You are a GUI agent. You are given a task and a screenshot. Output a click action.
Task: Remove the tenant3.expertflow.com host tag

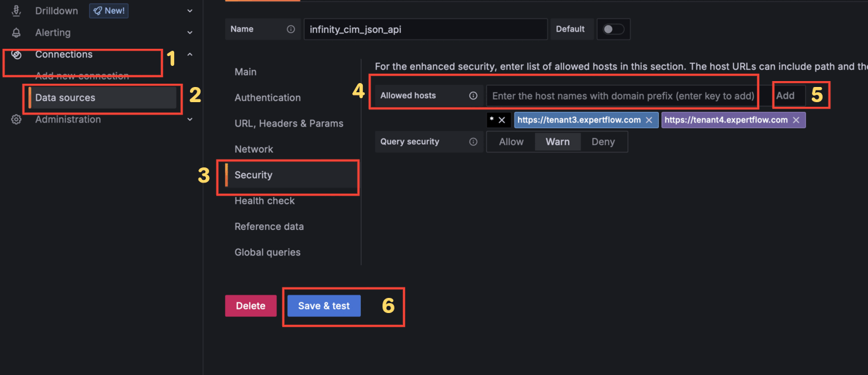[x=649, y=120]
